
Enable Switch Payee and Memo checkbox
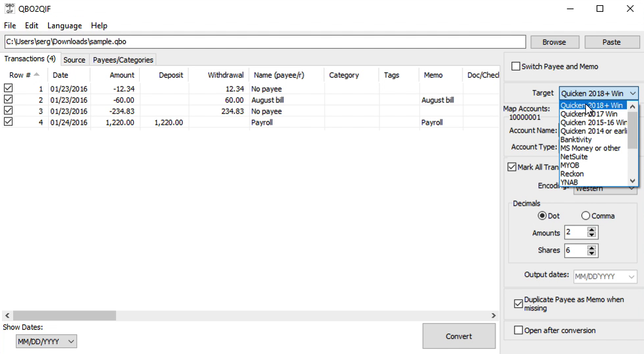click(516, 66)
